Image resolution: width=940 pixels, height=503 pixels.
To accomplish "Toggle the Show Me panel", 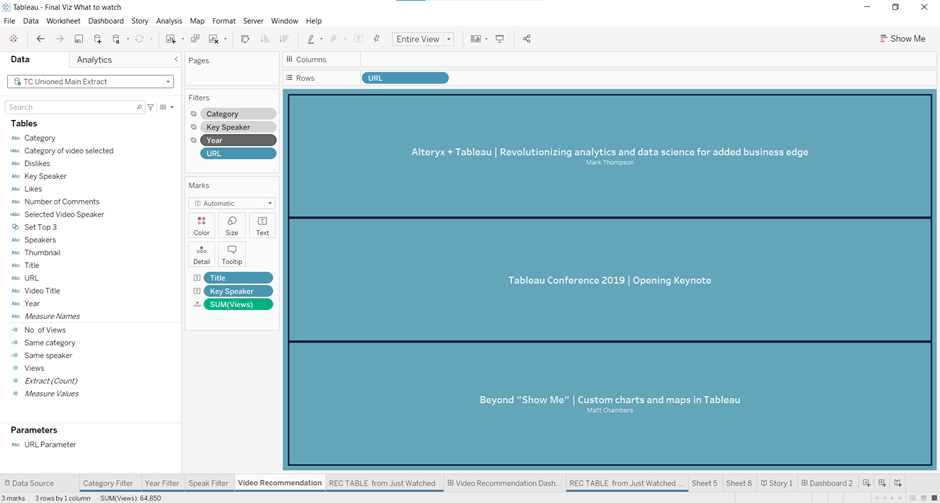I will (x=902, y=39).
